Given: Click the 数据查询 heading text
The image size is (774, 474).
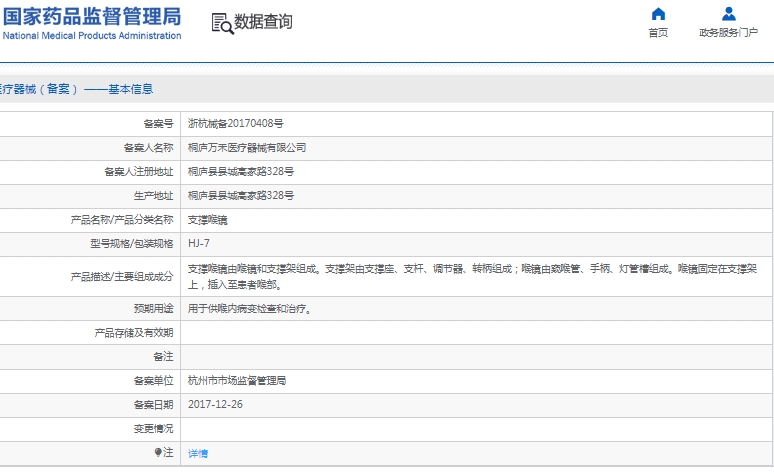Looking at the screenshot, I should tap(263, 22).
